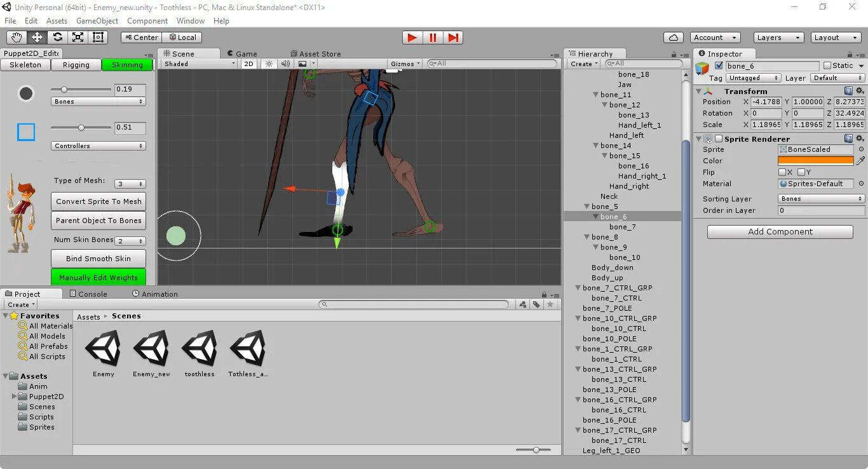Open the Gizmos dropdown
Image resolution: width=868 pixels, height=469 pixels.
click(405, 64)
